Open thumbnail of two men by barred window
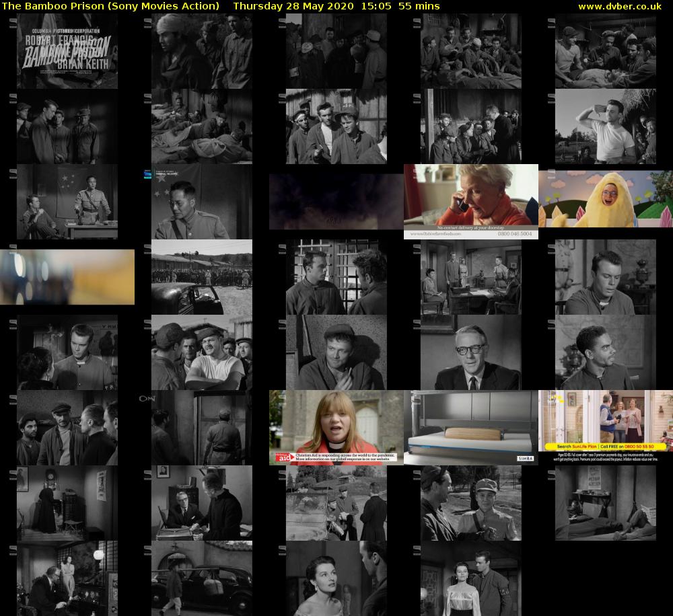The width and height of the screenshot is (673, 616). pos(336,277)
